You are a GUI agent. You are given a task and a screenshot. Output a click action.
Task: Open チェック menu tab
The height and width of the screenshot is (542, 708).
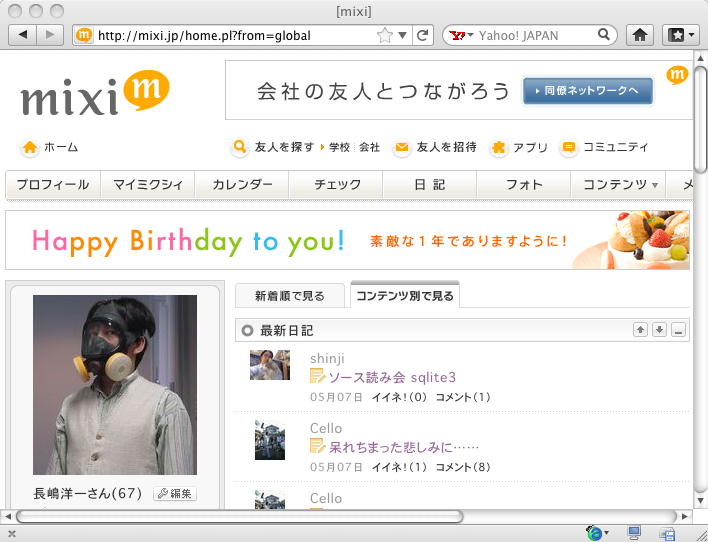[x=336, y=185]
